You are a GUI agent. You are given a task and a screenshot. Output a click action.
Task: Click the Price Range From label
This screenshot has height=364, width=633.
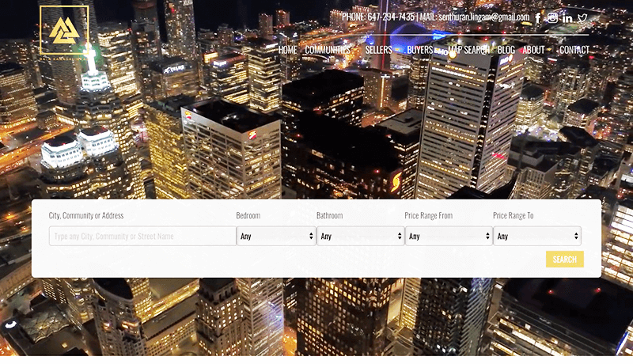pos(428,215)
